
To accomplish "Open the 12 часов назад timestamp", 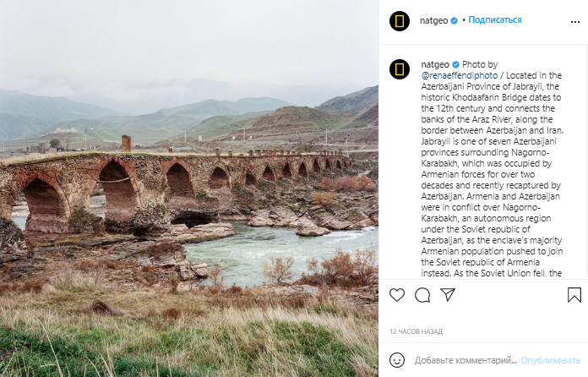I will pyautogui.click(x=416, y=331).
